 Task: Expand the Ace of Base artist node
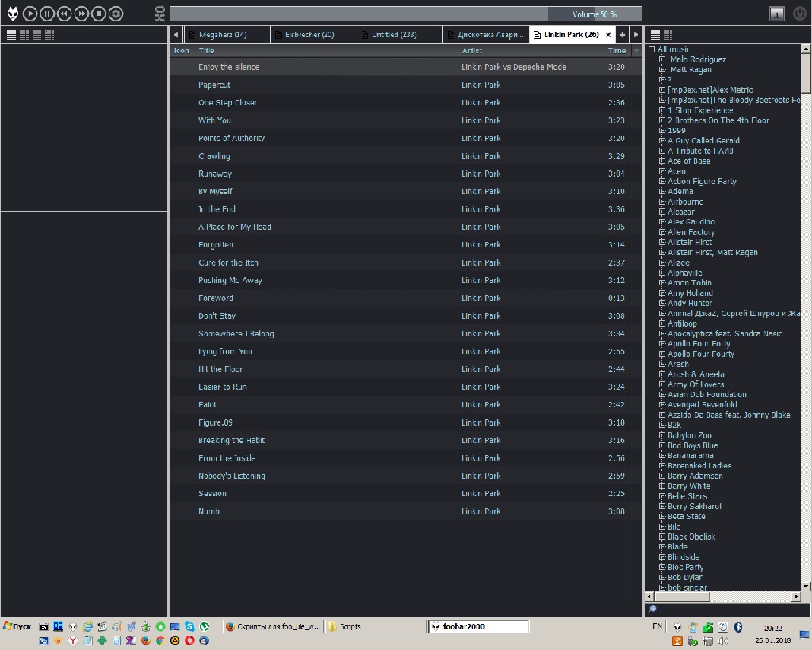point(662,161)
